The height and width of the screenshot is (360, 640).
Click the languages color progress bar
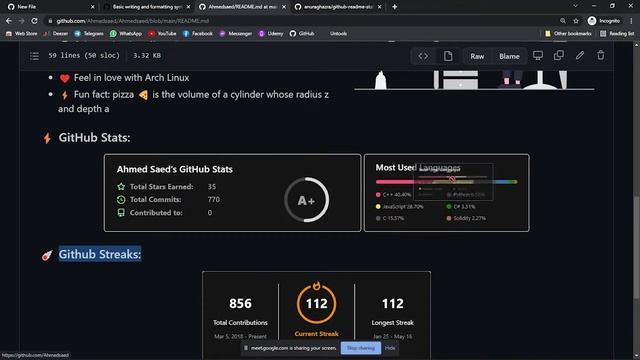point(447,182)
